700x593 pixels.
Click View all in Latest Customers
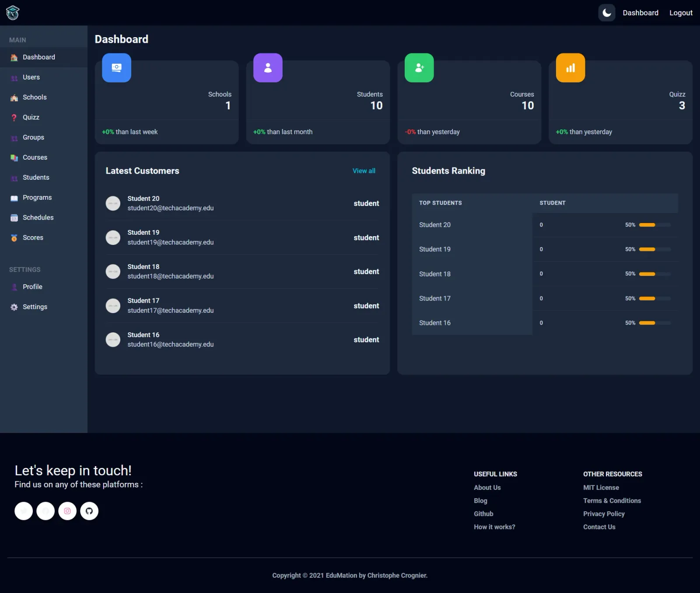(x=364, y=171)
